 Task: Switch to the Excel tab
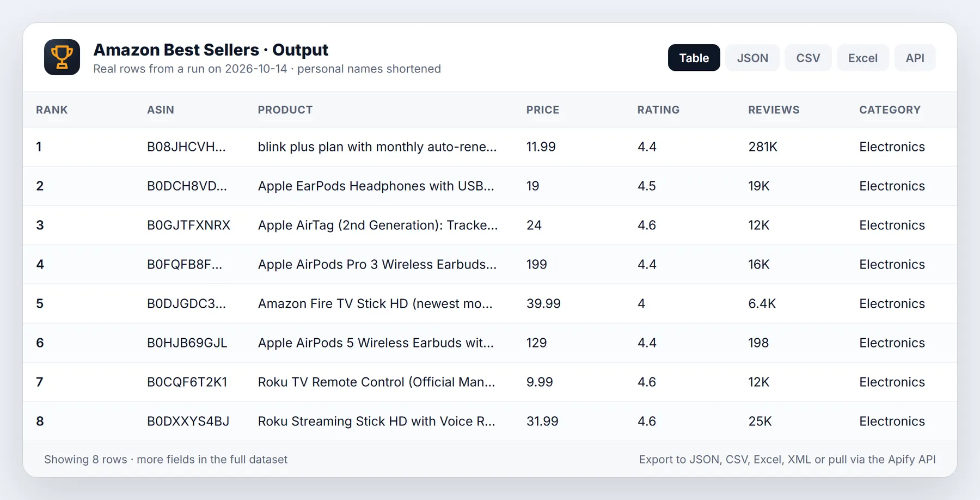click(863, 58)
